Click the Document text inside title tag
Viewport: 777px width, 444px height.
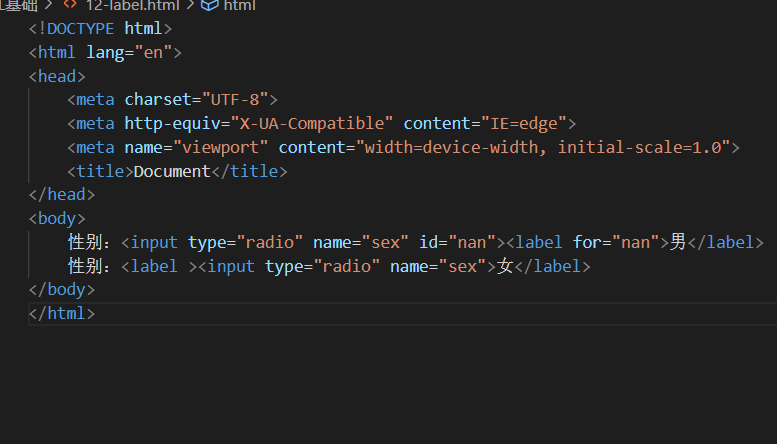pos(172,172)
